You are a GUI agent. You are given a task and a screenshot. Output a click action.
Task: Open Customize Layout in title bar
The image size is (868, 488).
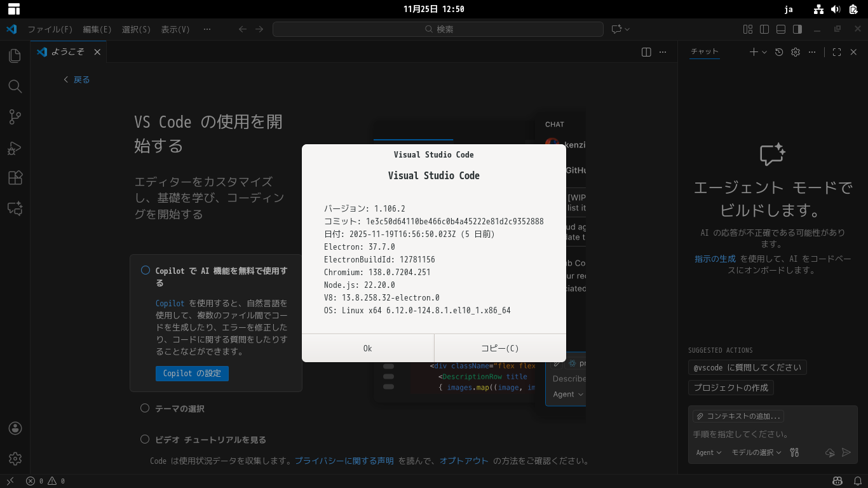point(748,29)
